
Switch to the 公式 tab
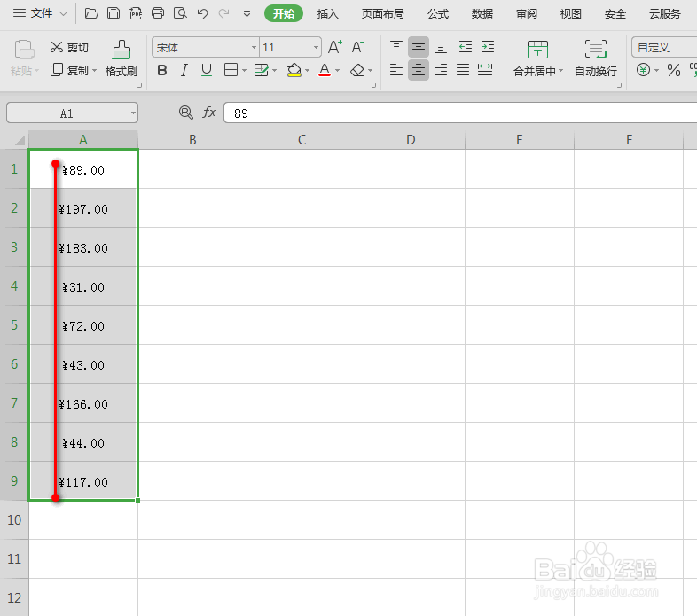(x=438, y=14)
